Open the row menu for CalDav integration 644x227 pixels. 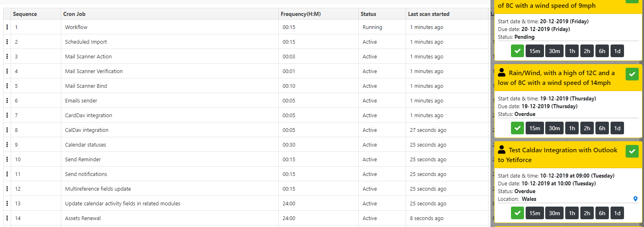click(7, 130)
